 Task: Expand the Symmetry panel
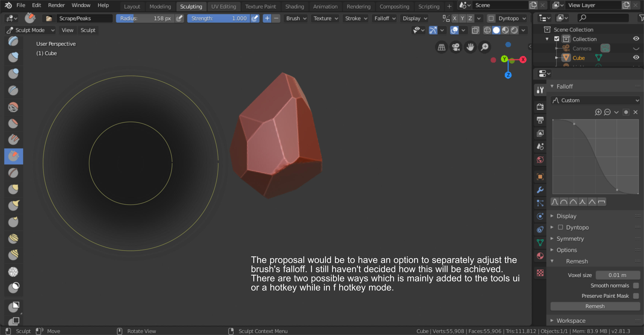pos(570,239)
